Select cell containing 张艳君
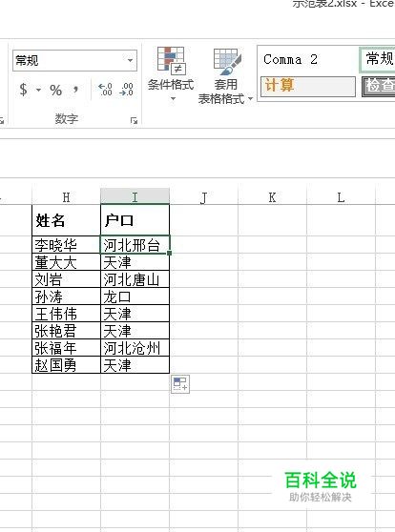Screen dimensions: 395x532 66,331
